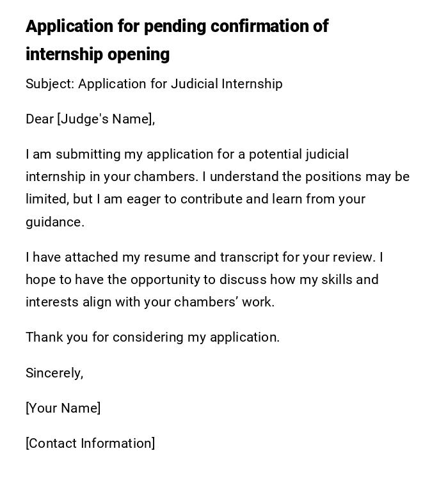Click the word "opportunity" in second paragraph
Screen dimensions: 448x483
165,280
